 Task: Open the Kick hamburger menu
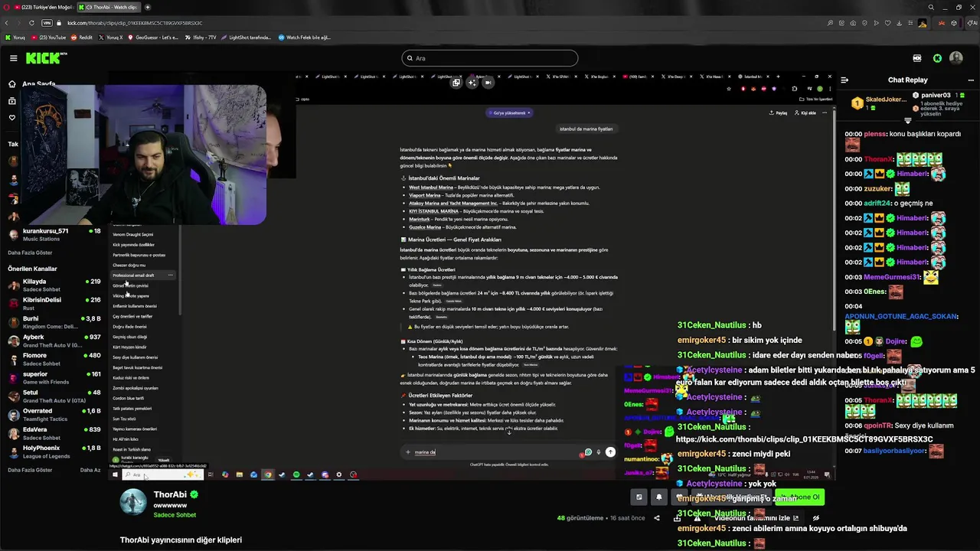click(x=13, y=58)
